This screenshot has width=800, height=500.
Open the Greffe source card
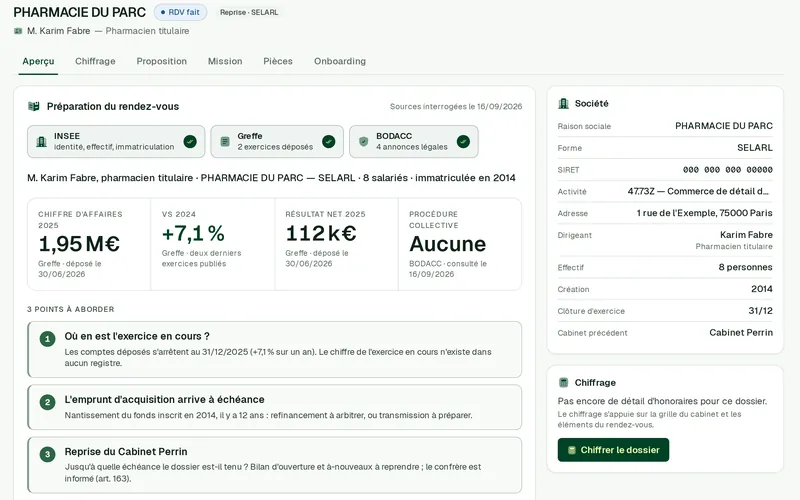pyautogui.click(x=277, y=141)
